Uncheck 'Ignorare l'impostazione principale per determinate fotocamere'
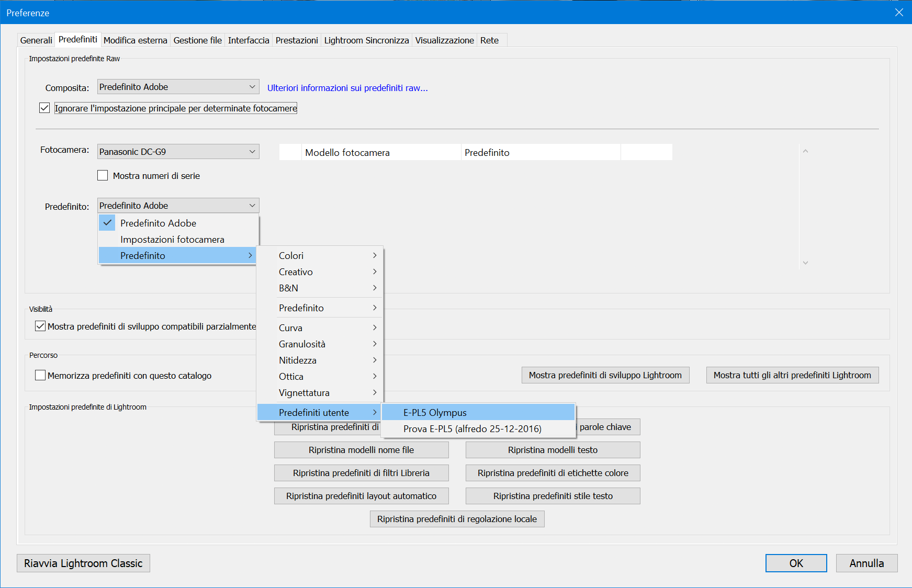The image size is (912, 588). pyautogui.click(x=44, y=108)
